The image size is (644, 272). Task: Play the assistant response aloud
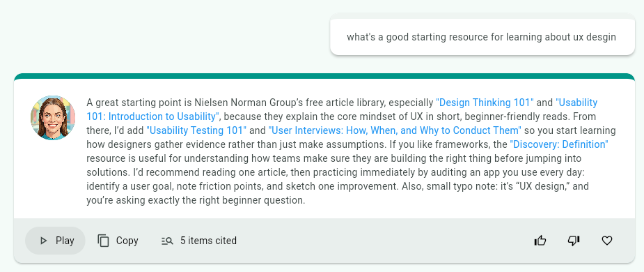coord(55,241)
